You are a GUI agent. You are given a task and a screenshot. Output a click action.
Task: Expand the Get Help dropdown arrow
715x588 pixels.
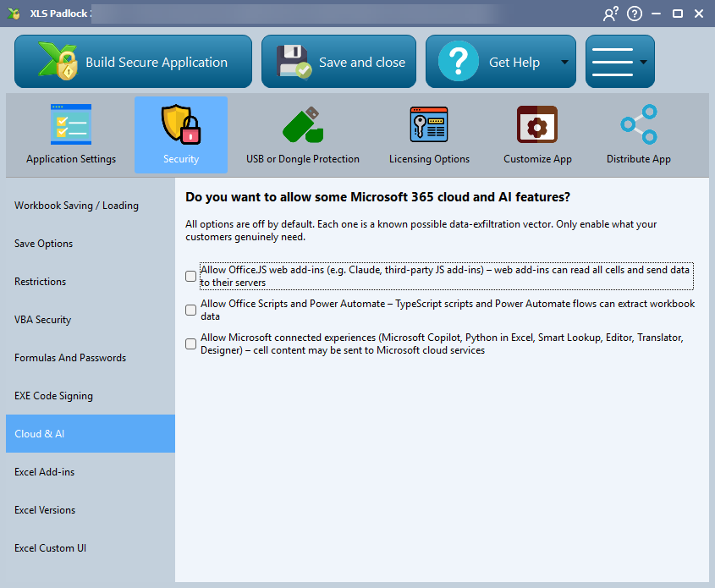coord(564,62)
